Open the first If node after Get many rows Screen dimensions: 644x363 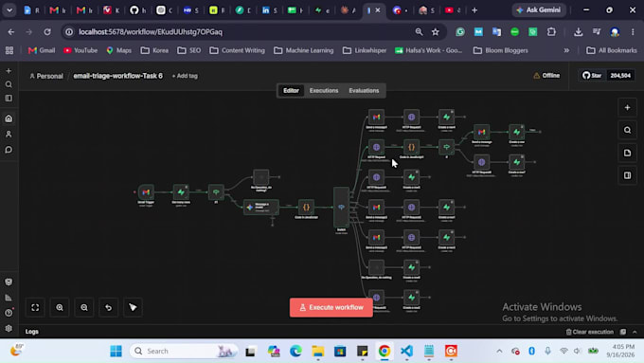(216, 192)
